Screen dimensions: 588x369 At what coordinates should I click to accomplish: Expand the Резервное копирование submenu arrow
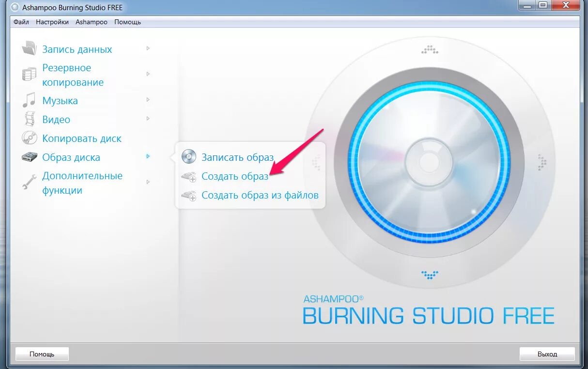coord(148,74)
